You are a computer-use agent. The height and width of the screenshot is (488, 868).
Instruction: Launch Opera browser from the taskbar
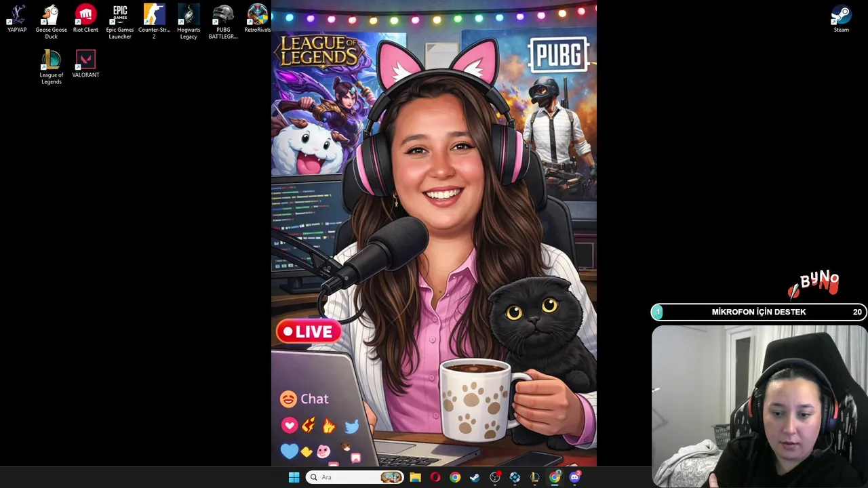(x=435, y=477)
